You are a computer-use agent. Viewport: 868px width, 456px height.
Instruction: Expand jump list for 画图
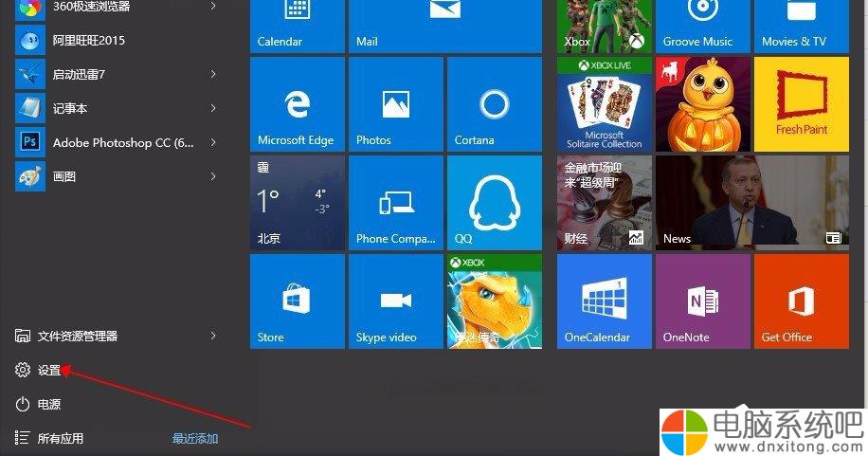click(x=213, y=176)
